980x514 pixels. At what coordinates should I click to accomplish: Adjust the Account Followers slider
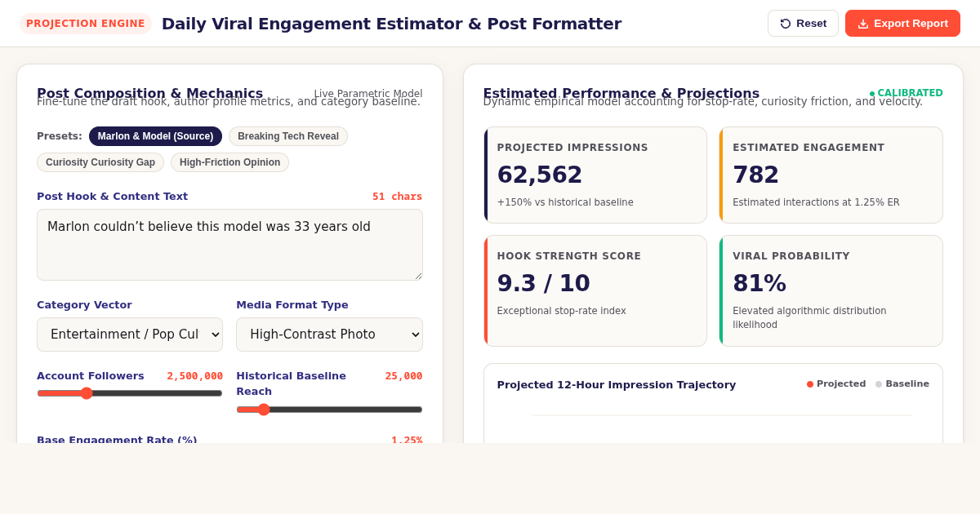click(130, 393)
